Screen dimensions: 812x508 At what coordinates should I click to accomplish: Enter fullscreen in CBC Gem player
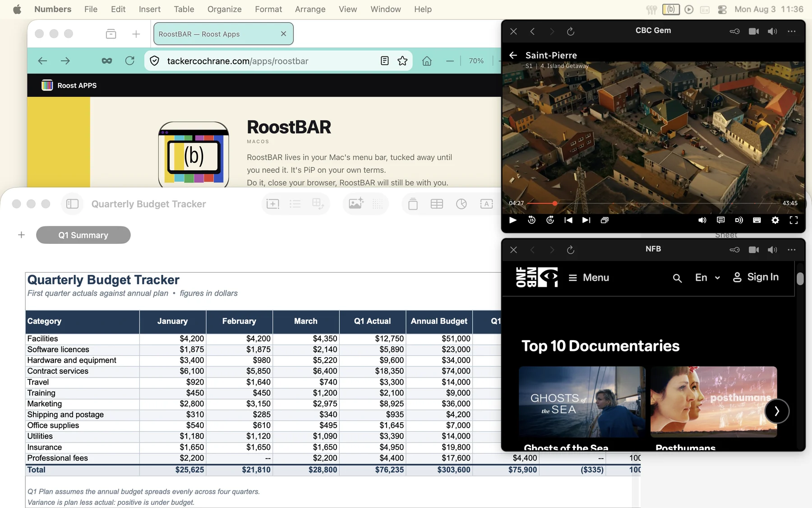click(x=794, y=220)
